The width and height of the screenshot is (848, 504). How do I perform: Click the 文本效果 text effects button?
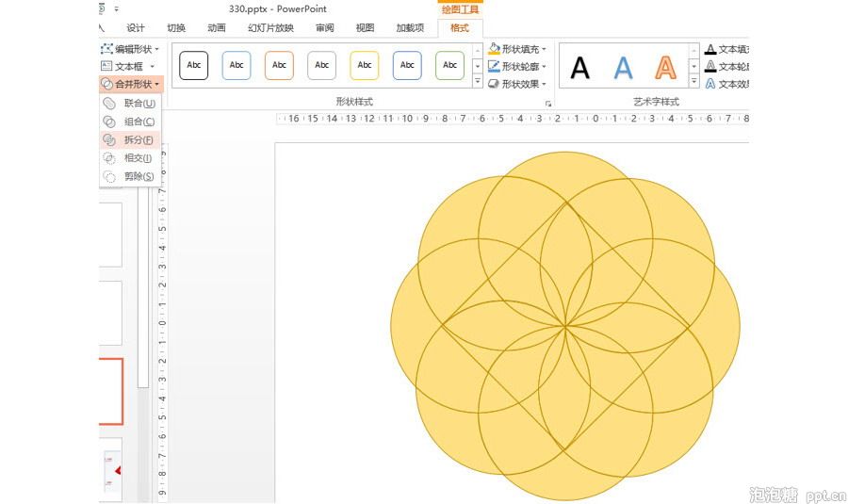tap(726, 84)
